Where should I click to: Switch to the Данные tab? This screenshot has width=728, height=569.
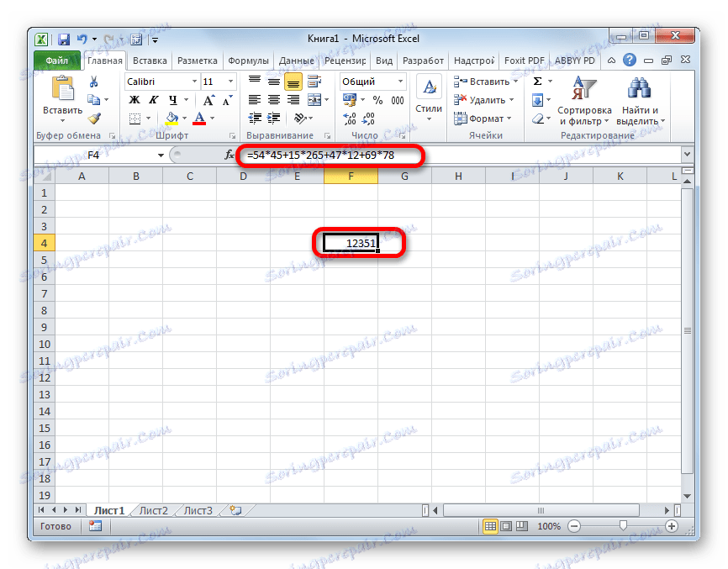coord(296,61)
